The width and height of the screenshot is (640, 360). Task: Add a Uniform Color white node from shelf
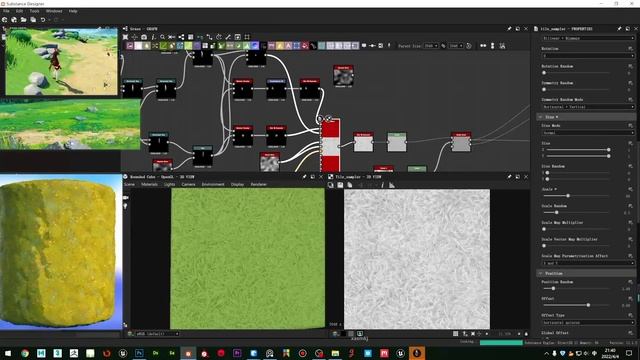138,46
